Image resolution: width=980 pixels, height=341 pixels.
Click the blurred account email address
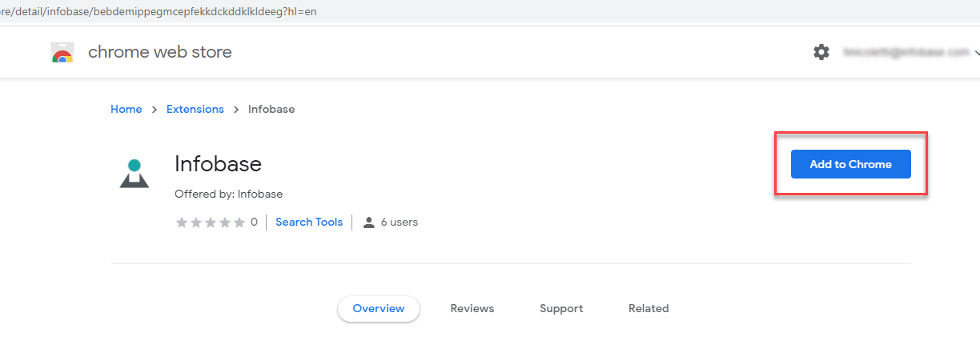click(x=906, y=52)
